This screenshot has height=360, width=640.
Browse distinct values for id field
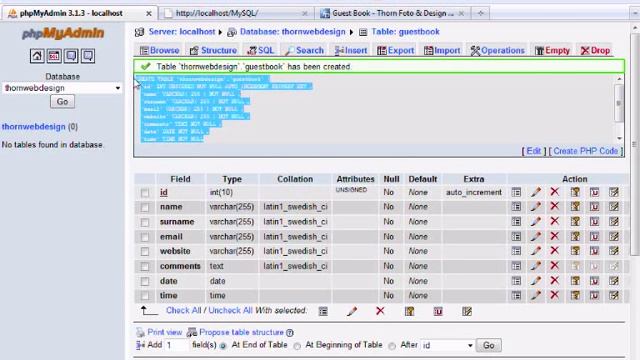516,192
